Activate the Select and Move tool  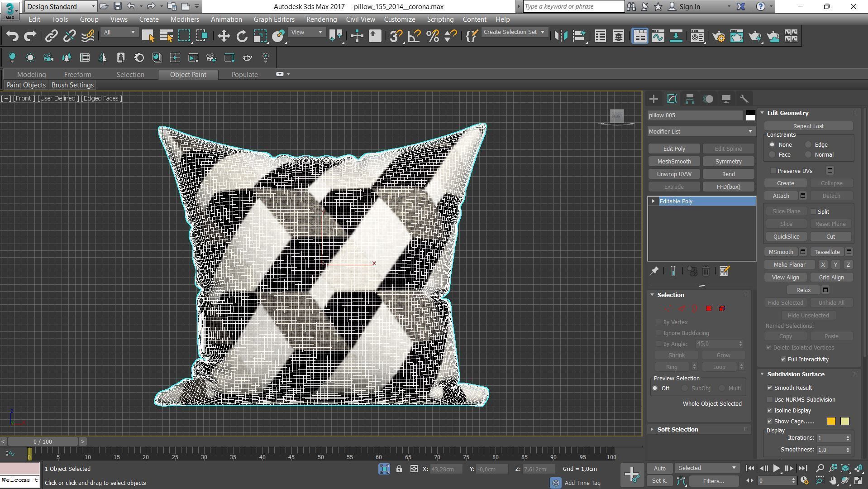pos(224,36)
